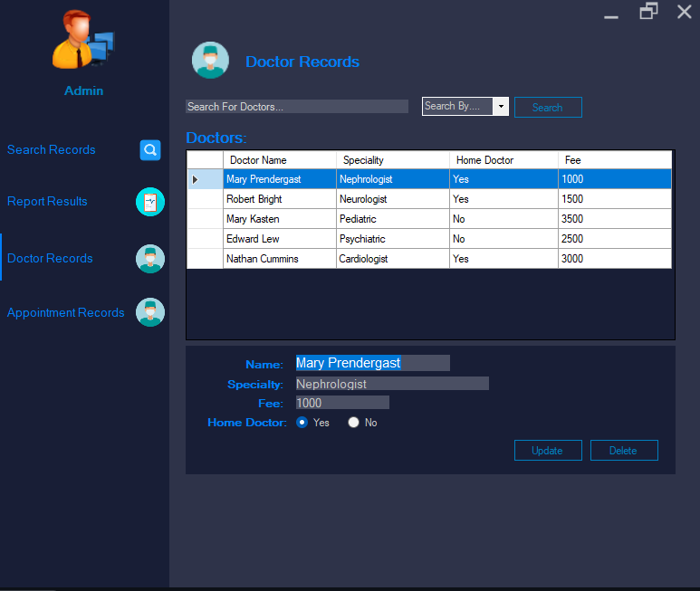Viewport: 700px width, 591px height.
Task: Click the fee cell showing 1500
Action: [x=615, y=199]
